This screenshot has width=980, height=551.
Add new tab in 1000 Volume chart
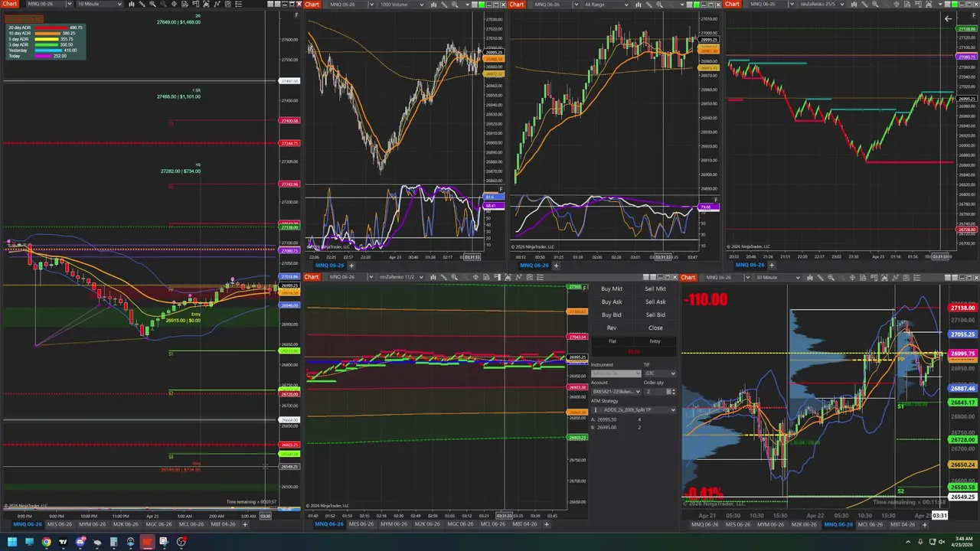click(x=351, y=265)
